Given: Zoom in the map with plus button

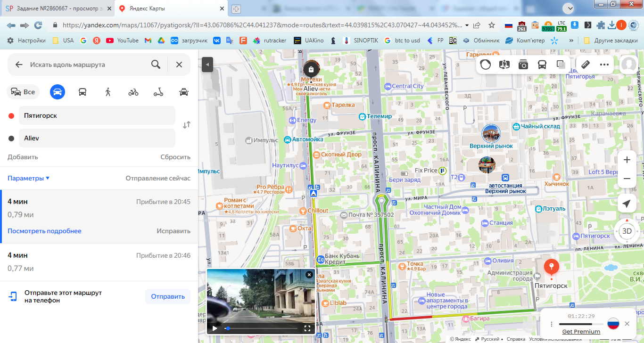Looking at the screenshot, I should pyautogui.click(x=627, y=160).
